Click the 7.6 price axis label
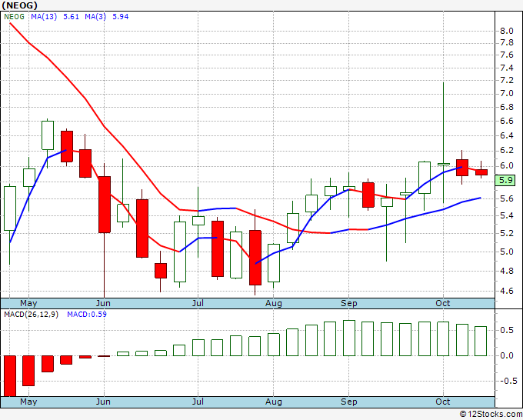 pyautogui.click(x=506, y=55)
